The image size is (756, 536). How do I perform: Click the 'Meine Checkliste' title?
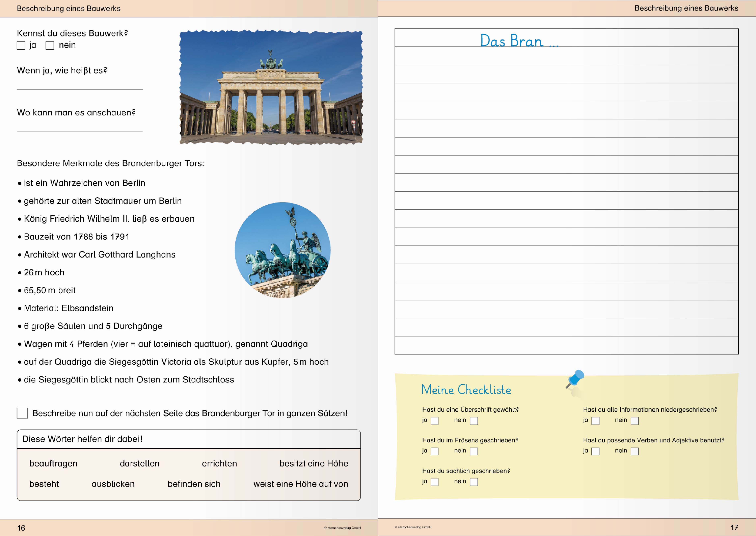click(x=466, y=390)
